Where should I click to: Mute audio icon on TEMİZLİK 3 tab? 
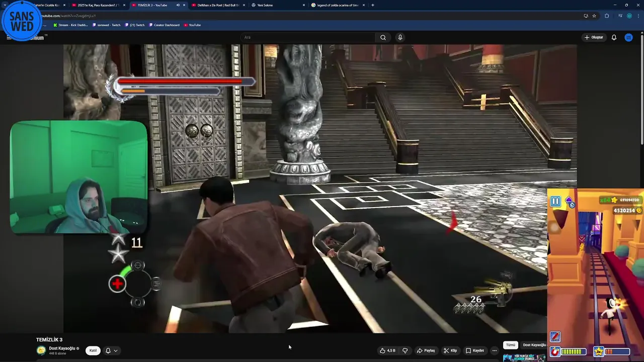coord(178,5)
